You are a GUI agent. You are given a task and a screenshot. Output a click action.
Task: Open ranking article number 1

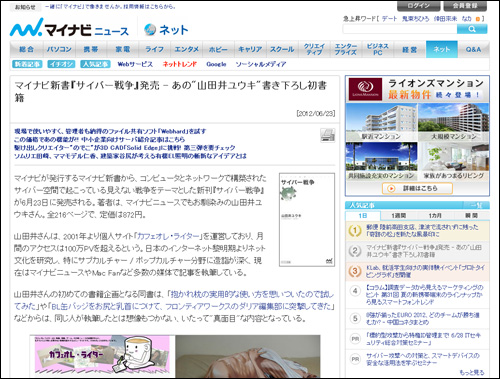[x=422, y=231]
